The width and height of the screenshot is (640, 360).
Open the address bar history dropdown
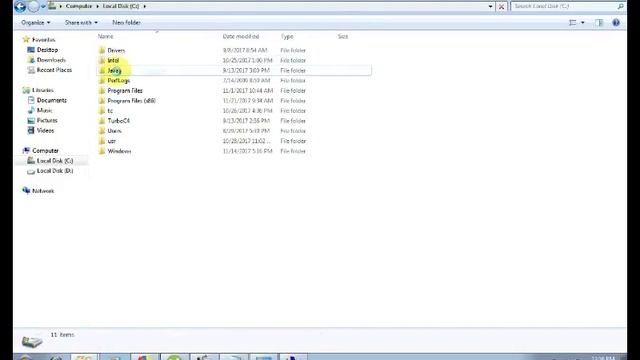click(490, 7)
